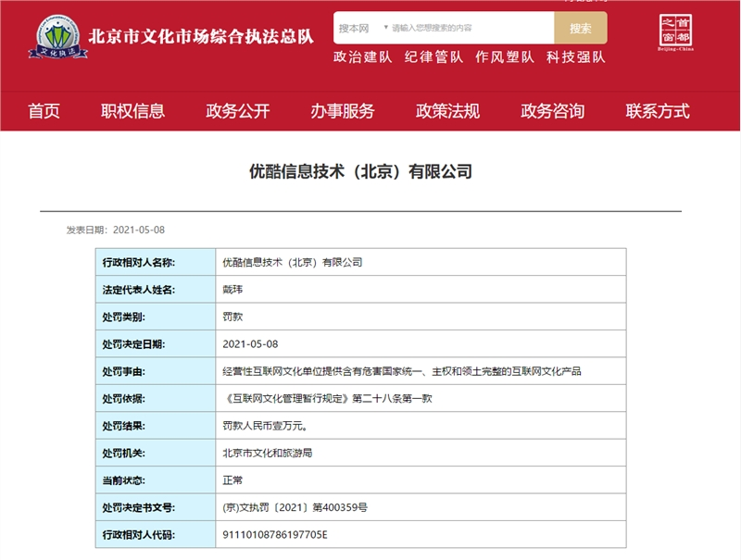Click the 政治建队 slogan text
Screen dimensions: 741x560
[x=363, y=57]
